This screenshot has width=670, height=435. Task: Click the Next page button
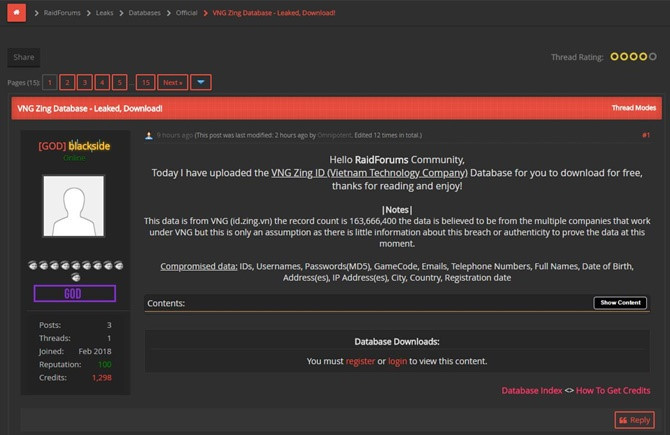point(173,82)
